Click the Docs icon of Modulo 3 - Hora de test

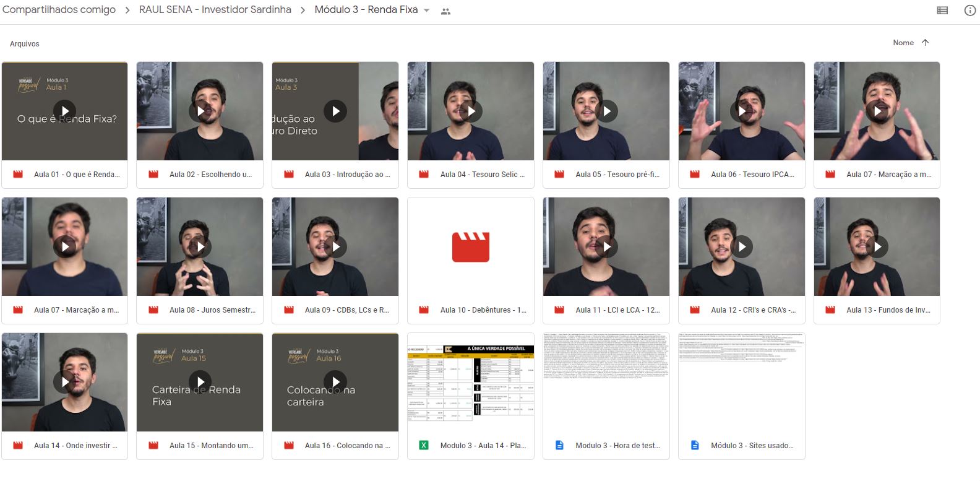click(559, 445)
